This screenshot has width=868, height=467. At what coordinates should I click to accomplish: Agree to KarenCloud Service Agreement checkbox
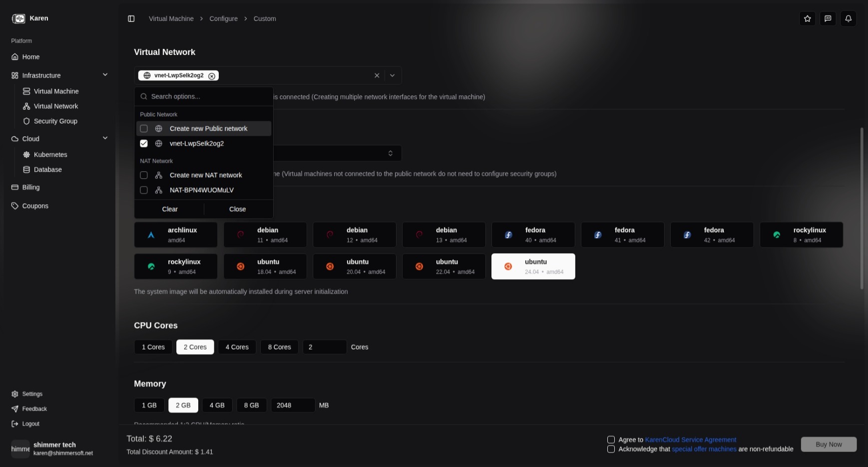pyautogui.click(x=611, y=440)
